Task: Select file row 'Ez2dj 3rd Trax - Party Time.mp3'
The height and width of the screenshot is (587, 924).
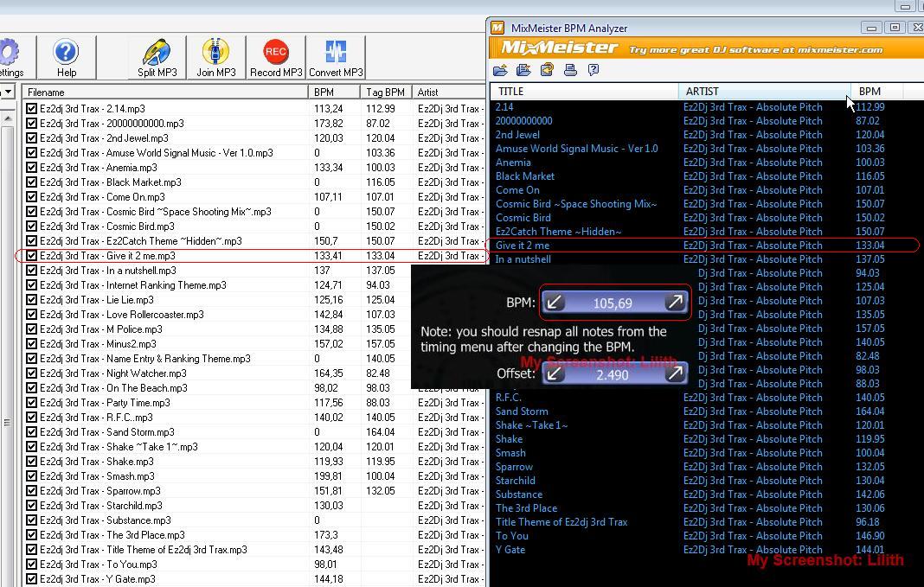Action: click(105, 403)
